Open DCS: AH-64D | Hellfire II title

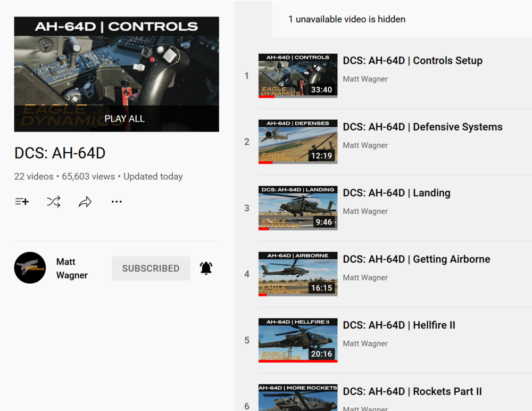399,325
